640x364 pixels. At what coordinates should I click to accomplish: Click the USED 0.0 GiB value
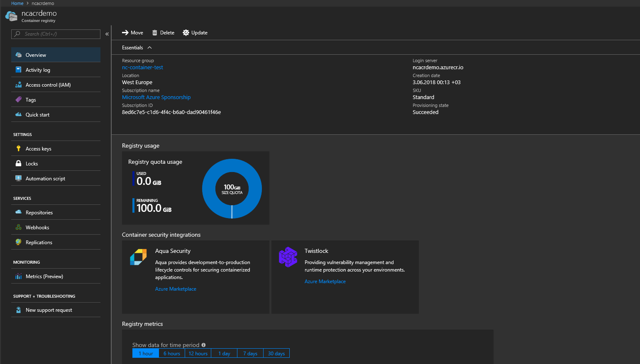pos(149,181)
